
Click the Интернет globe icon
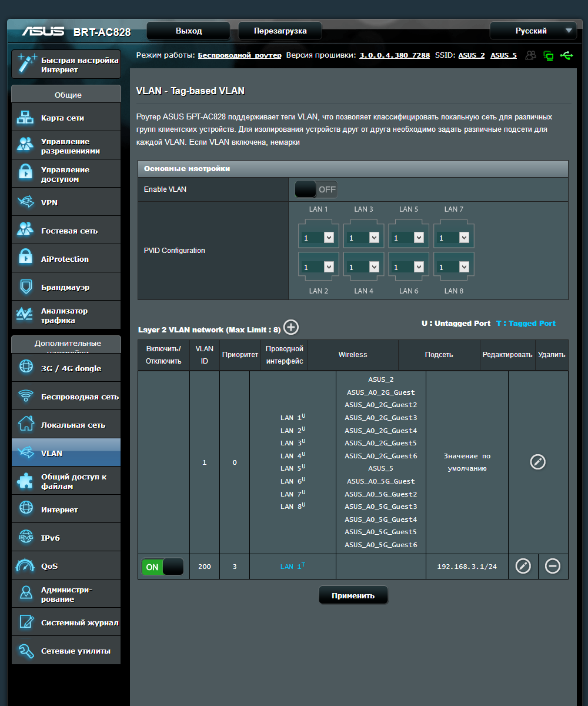tap(26, 509)
